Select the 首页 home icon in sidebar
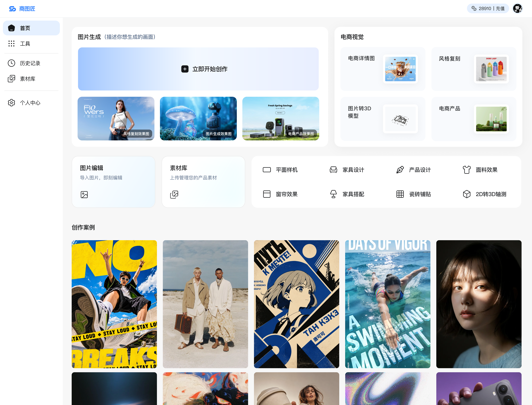 tap(11, 28)
